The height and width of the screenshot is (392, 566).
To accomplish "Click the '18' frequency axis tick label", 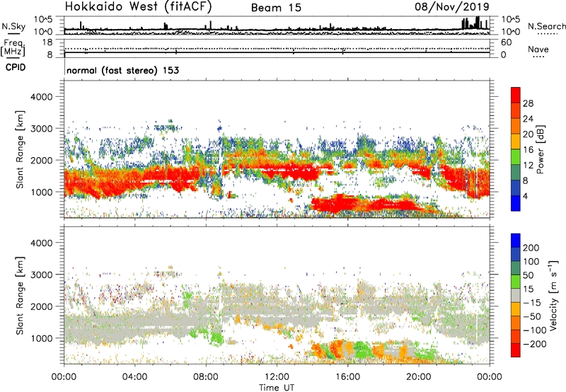I will (47, 42).
